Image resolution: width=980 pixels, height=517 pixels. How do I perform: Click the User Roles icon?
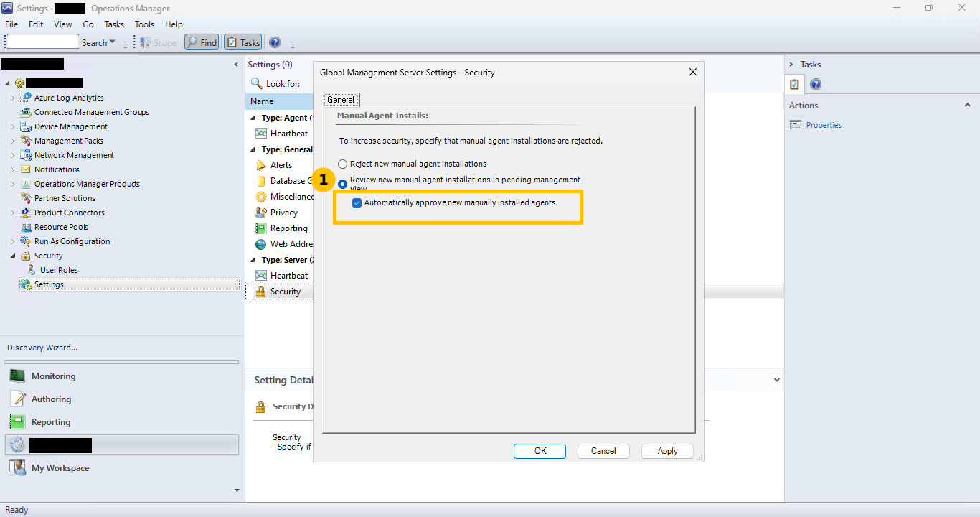point(32,270)
